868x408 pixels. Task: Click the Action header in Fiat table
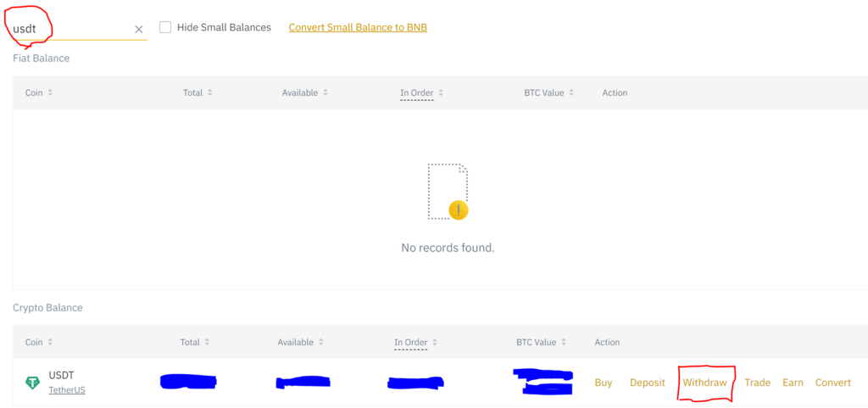[x=615, y=93]
